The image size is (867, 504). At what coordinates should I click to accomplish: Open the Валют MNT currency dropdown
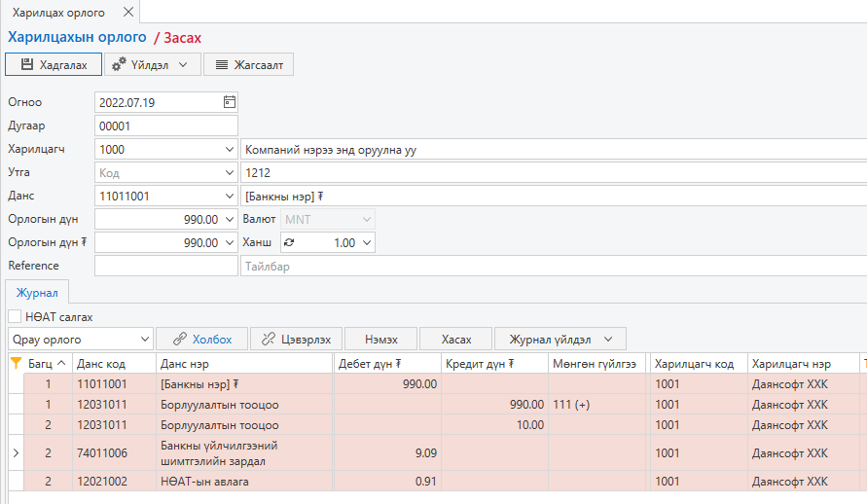click(x=328, y=219)
